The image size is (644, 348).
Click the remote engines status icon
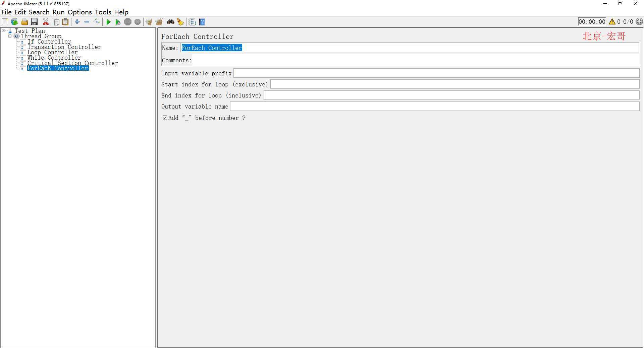[x=639, y=22]
